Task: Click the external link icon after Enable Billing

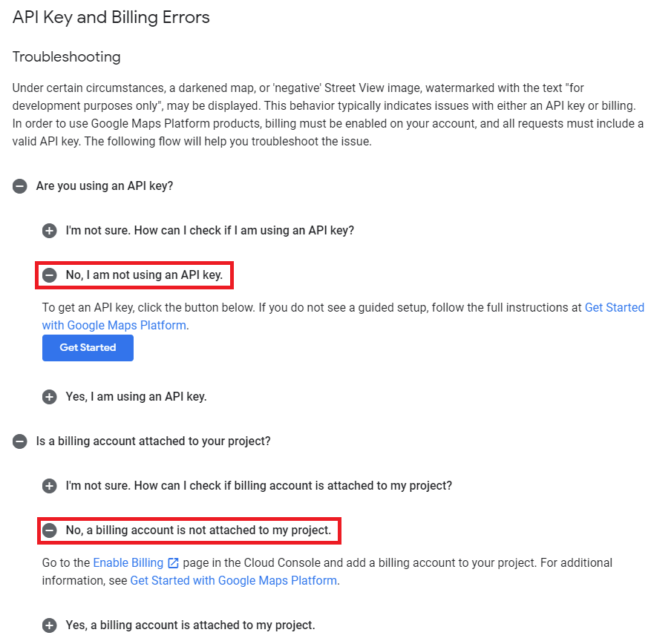Action: click(x=173, y=563)
